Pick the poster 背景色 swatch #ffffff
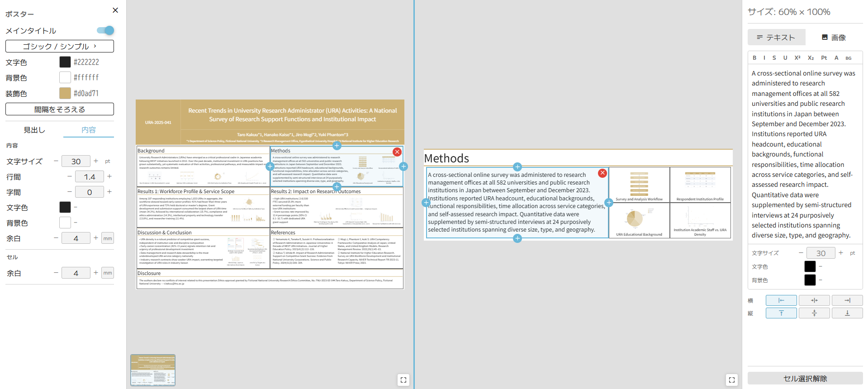Screen dimensions: 868x389 pos(65,77)
